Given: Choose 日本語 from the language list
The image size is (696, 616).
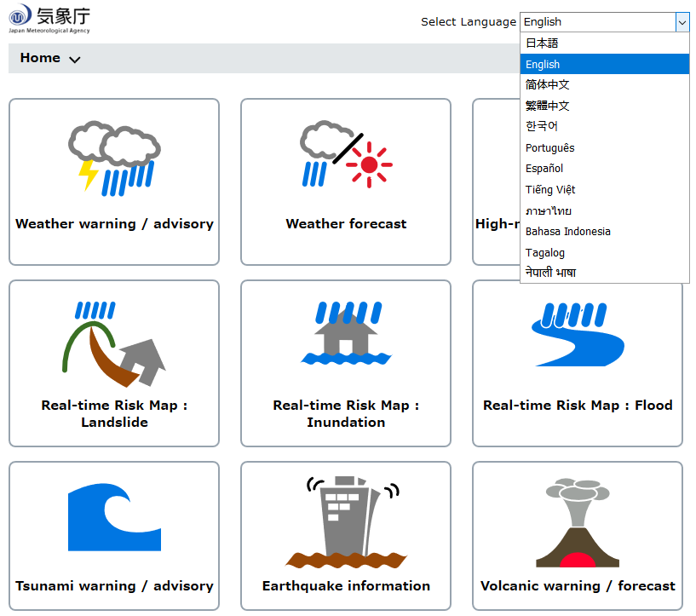Looking at the screenshot, I should 542,43.
